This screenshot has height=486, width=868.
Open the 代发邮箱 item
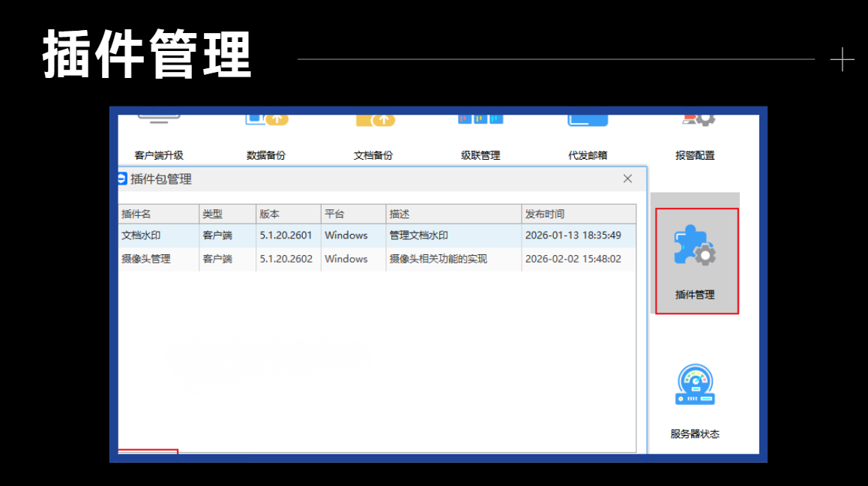pos(588,137)
